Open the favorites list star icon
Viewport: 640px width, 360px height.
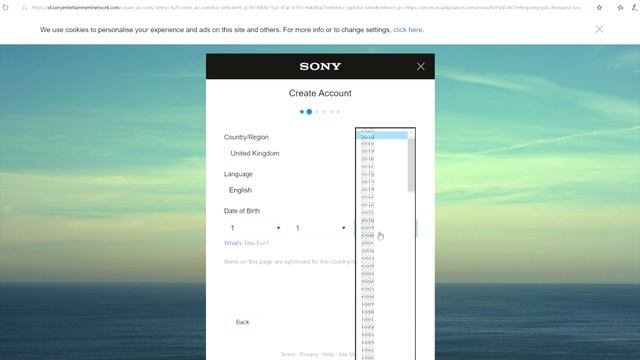point(620,7)
